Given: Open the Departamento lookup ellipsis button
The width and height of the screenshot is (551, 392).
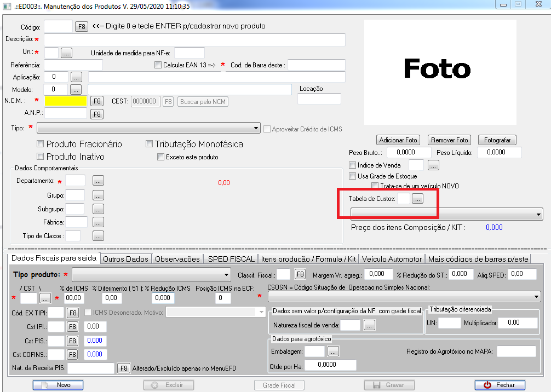Looking at the screenshot, I should [x=98, y=181].
